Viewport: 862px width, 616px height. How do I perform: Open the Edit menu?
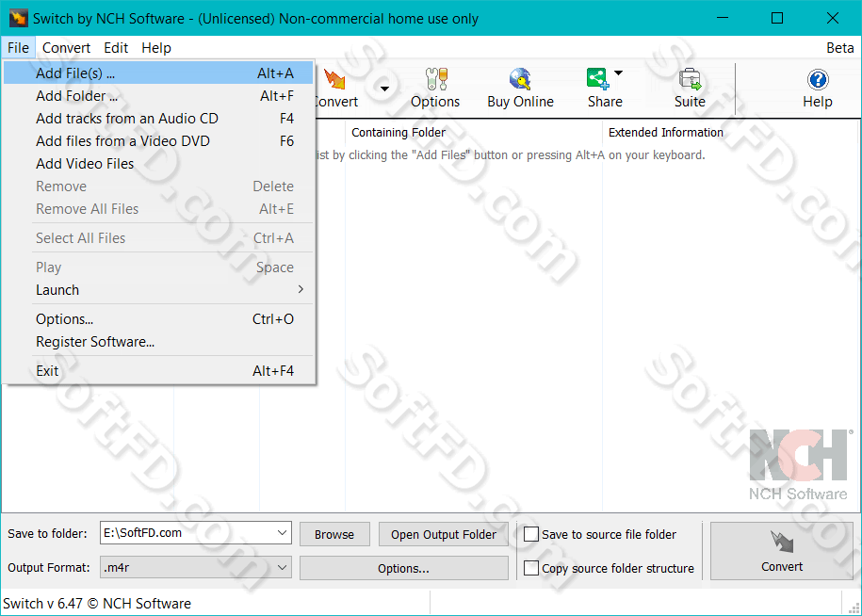[x=116, y=48]
